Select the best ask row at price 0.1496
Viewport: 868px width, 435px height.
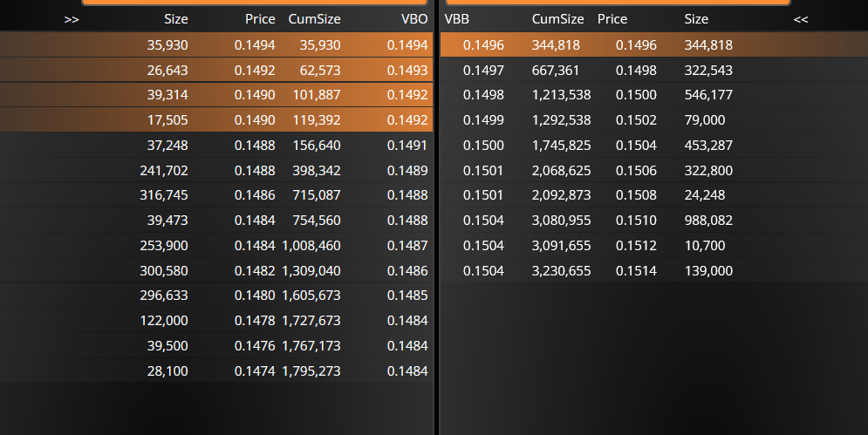[x=654, y=44]
